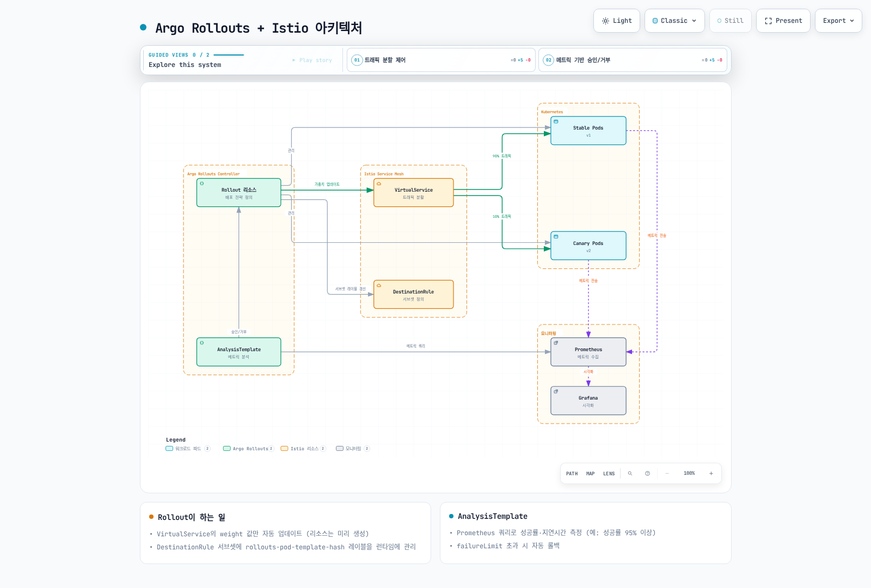
Task: Click the cloud icon on VirtualService node
Action: point(379,183)
